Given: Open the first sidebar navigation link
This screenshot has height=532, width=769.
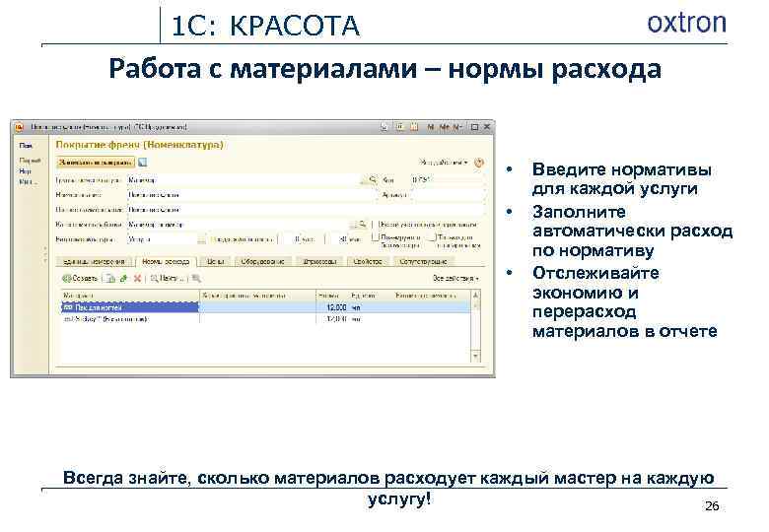Looking at the screenshot, I should click(26, 146).
